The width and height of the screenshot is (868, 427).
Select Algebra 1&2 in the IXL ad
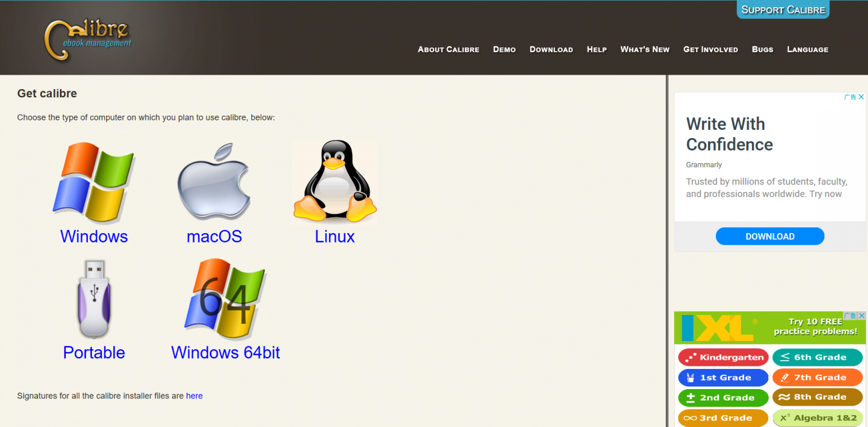coord(818,418)
